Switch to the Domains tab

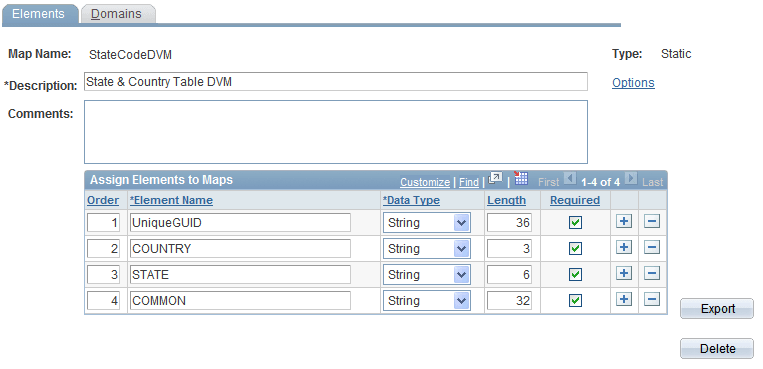118,14
